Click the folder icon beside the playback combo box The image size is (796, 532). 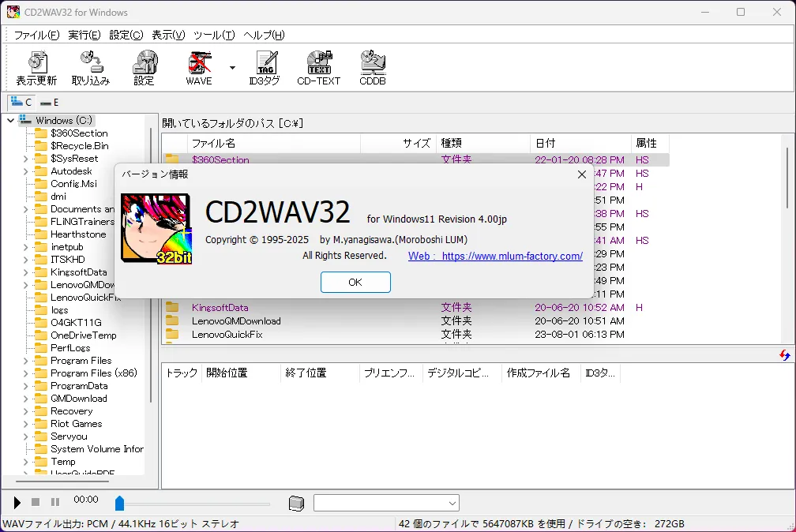pos(296,503)
